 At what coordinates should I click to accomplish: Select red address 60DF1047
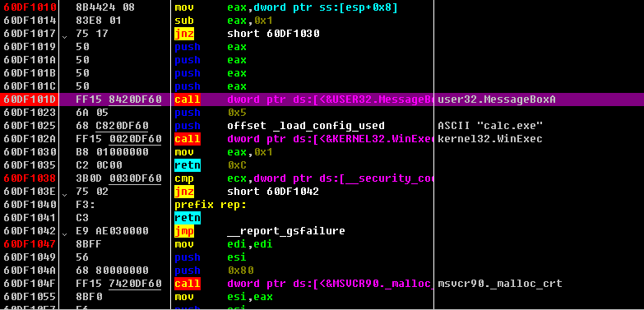[x=30, y=244]
